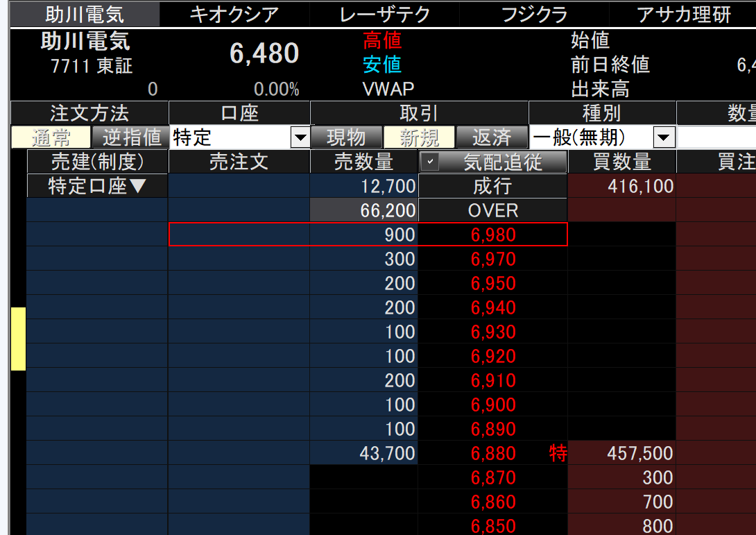The image size is (756, 535).
Task: Select price 6,910 in order book
Action: [493, 381]
